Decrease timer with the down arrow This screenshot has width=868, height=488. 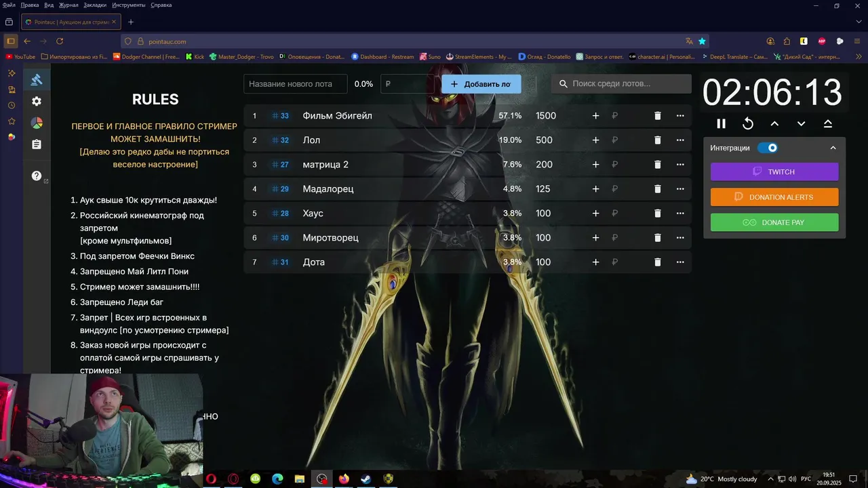(x=801, y=123)
